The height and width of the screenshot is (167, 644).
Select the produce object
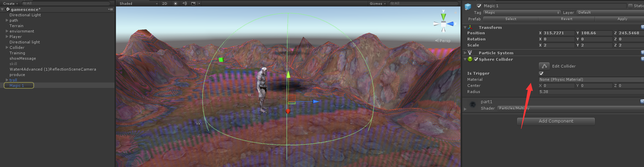[17, 75]
